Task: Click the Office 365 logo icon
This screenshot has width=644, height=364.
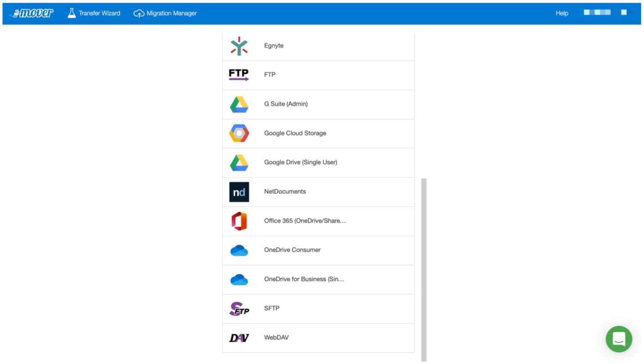Action: click(239, 221)
